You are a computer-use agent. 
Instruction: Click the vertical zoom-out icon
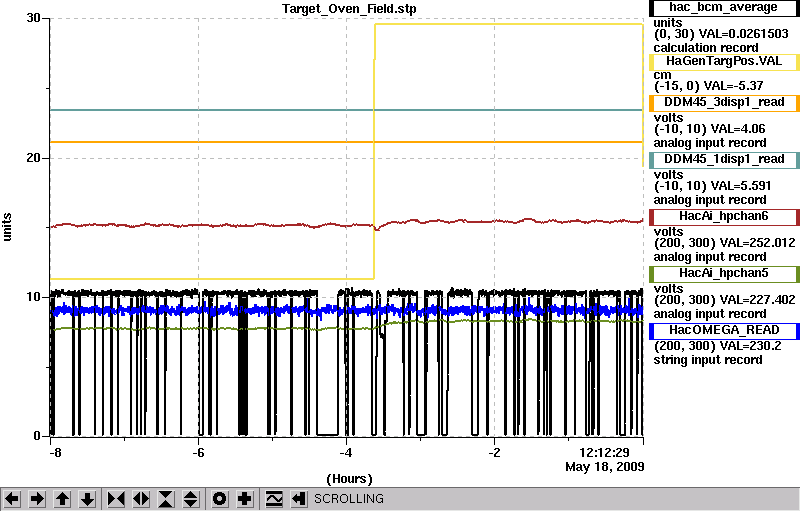[191, 499]
